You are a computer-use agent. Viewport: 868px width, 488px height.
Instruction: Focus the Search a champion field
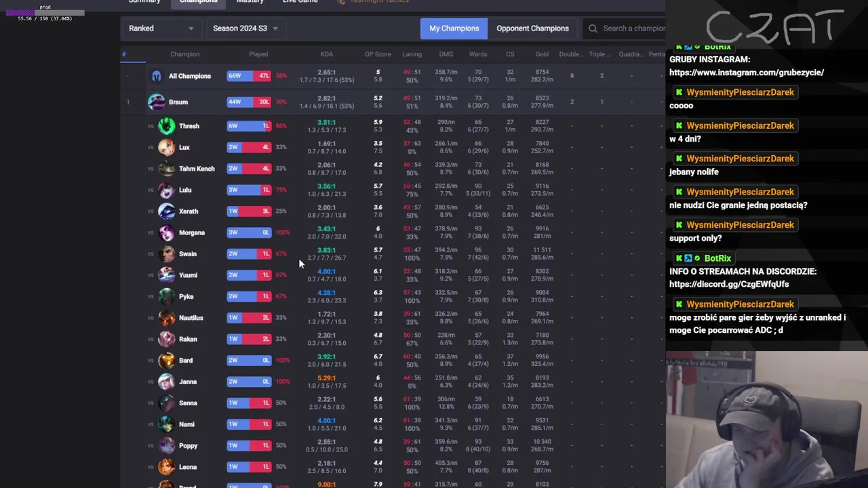tap(624, 28)
